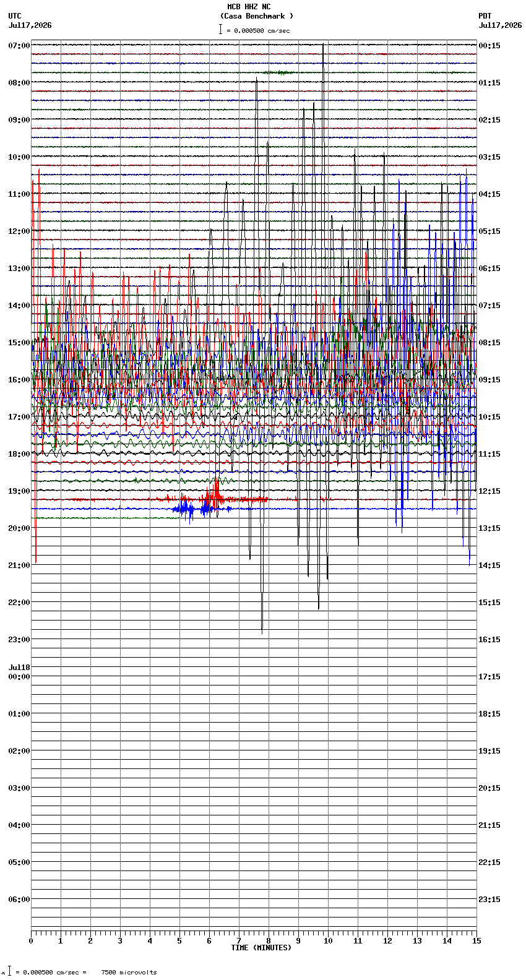
Task: Click the 'TIME (MINUTES)' axis title
Action: 261,948
